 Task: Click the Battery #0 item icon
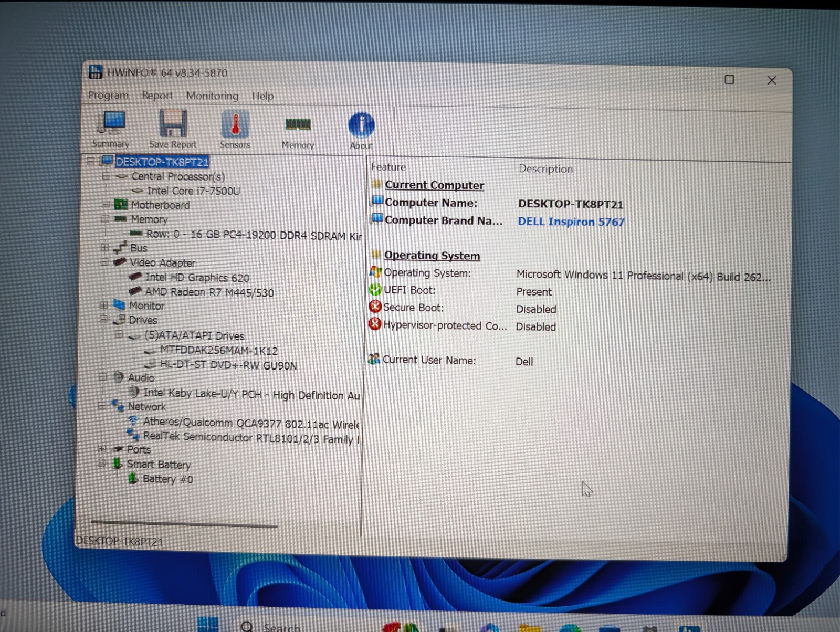coord(133,478)
